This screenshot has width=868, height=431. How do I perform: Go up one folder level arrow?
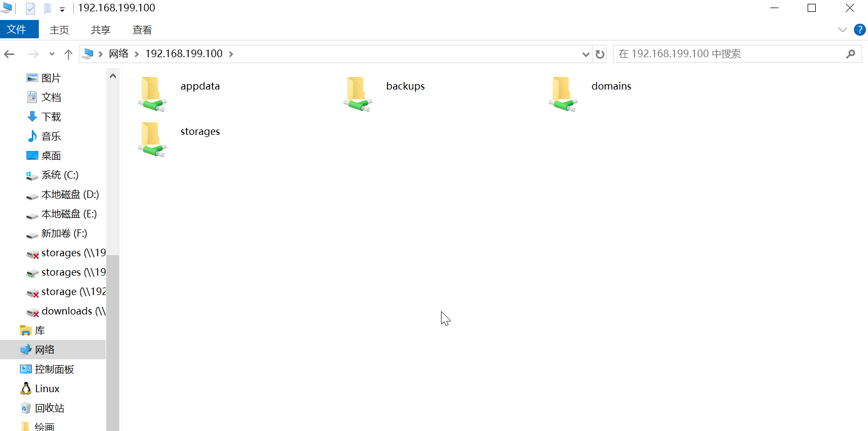[68, 54]
